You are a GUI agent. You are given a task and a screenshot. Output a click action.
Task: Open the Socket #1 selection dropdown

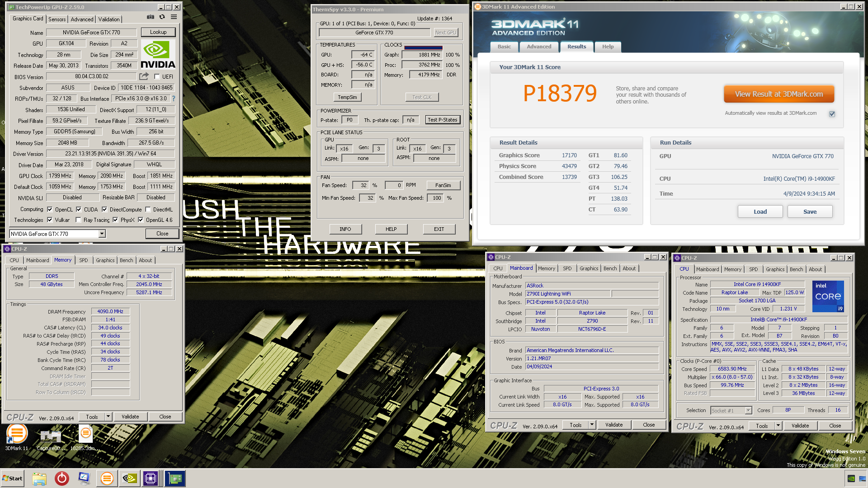coord(748,410)
